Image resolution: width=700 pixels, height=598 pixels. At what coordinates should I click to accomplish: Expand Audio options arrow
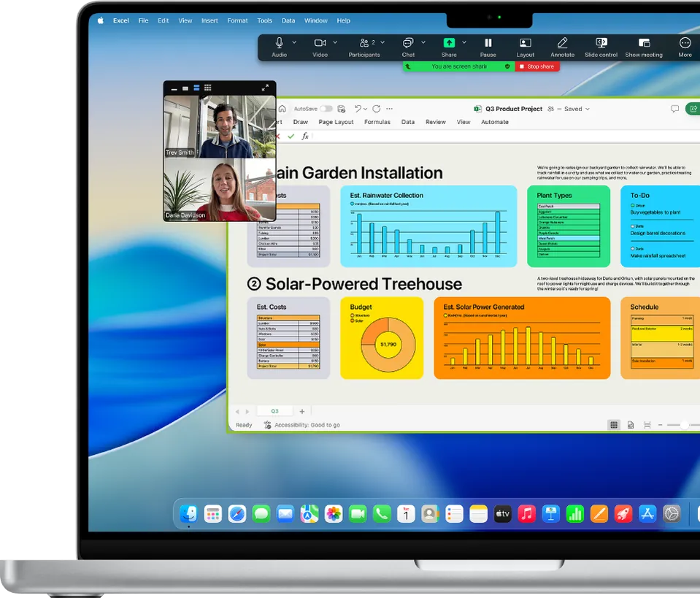294,42
